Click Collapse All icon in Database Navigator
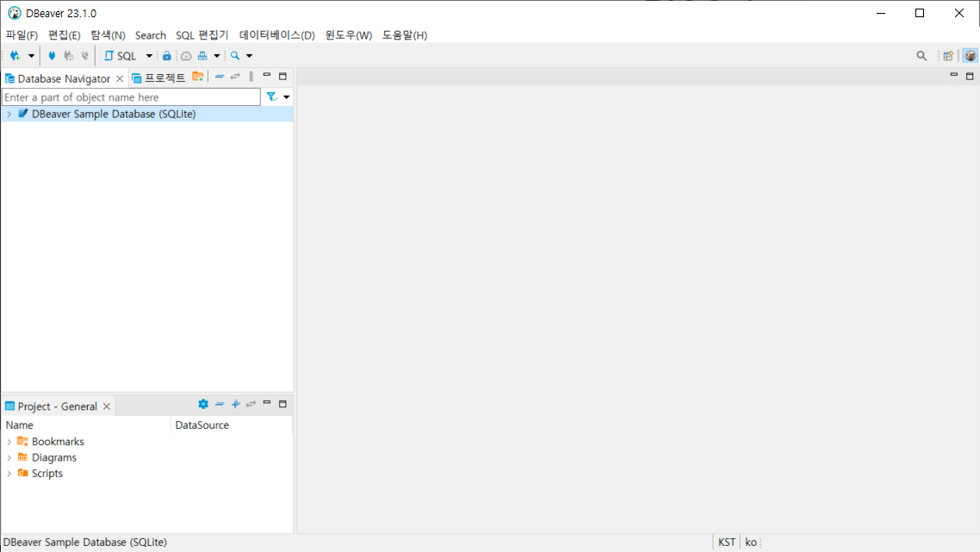 [220, 77]
